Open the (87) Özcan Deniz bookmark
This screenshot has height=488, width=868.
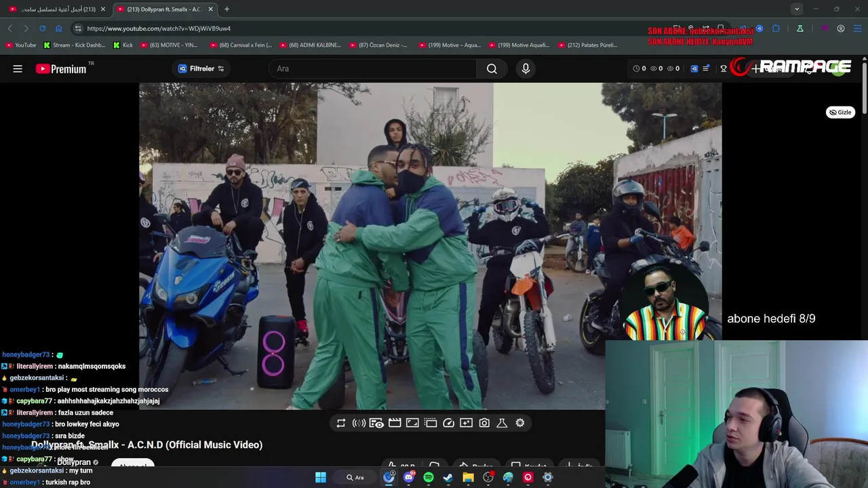click(x=378, y=45)
